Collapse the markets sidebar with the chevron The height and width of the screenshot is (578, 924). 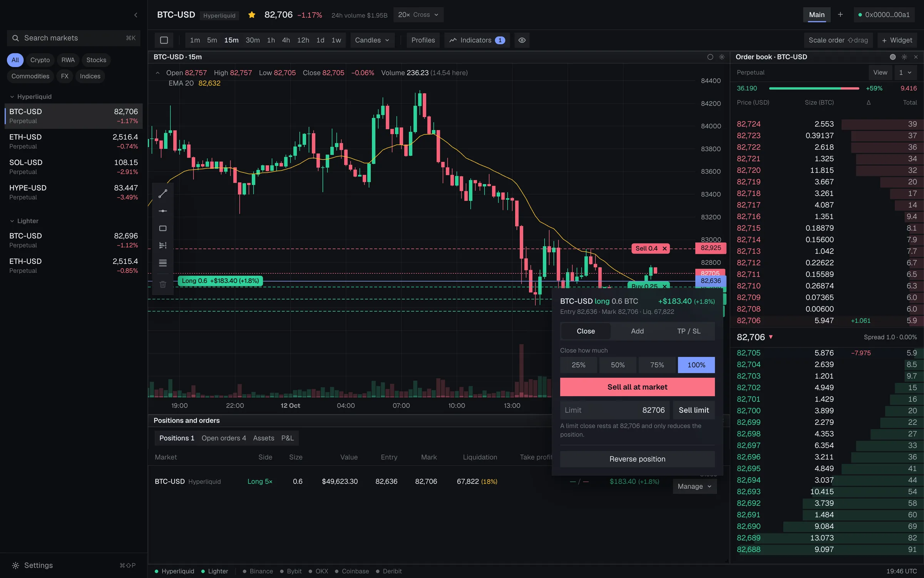136,15
